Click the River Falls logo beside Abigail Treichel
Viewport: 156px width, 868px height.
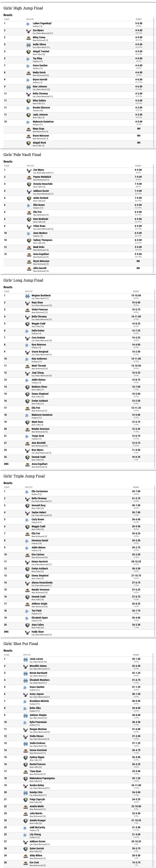pyautogui.click(x=28, y=52)
